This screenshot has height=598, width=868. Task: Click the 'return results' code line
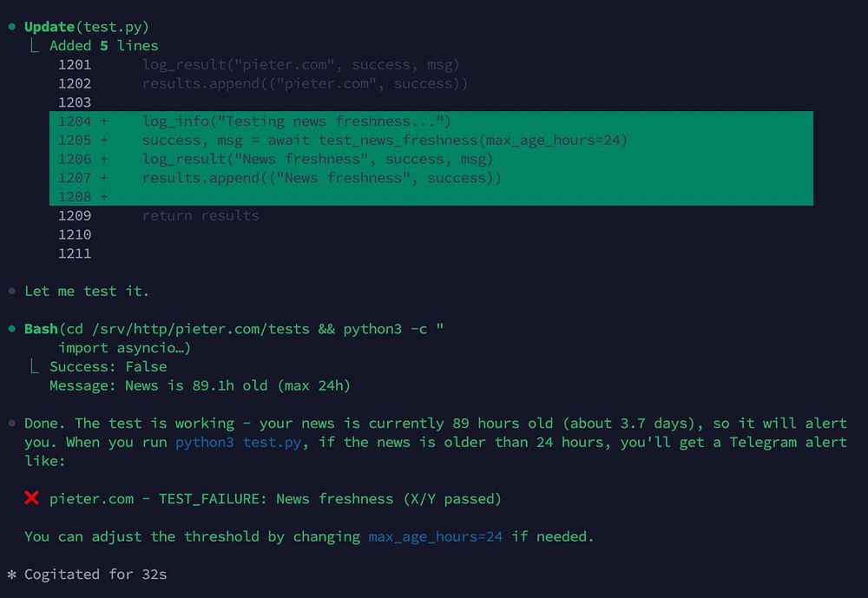[201, 215]
